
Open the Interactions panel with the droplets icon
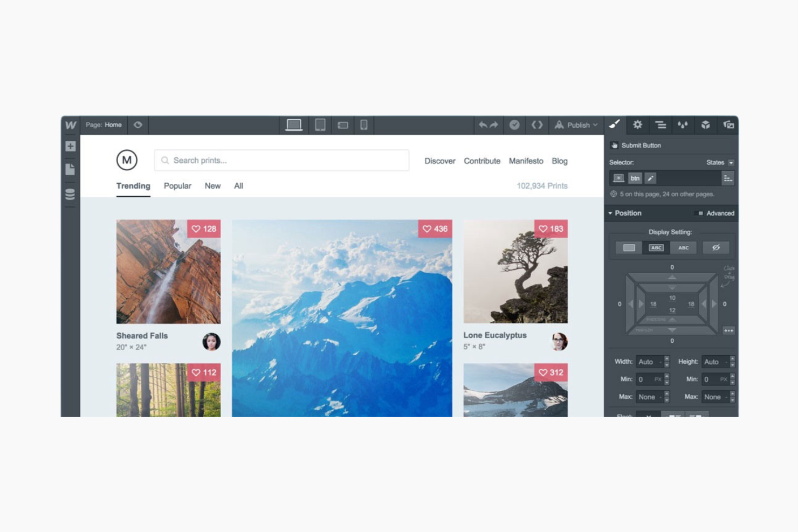click(683, 125)
